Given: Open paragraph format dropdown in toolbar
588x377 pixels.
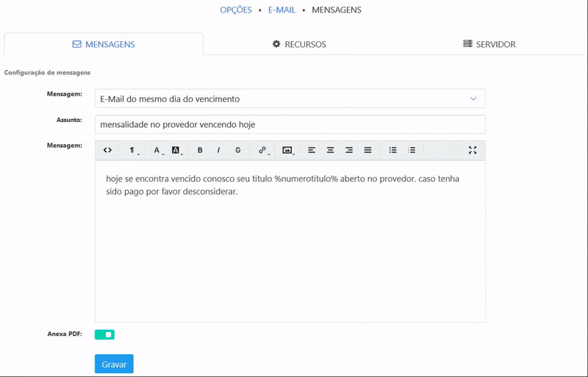Looking at the screenshot, I should point(132,150).
